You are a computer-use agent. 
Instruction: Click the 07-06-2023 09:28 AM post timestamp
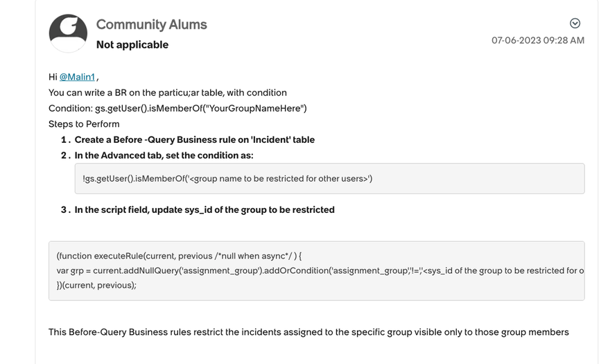click(x=538, y=40)
